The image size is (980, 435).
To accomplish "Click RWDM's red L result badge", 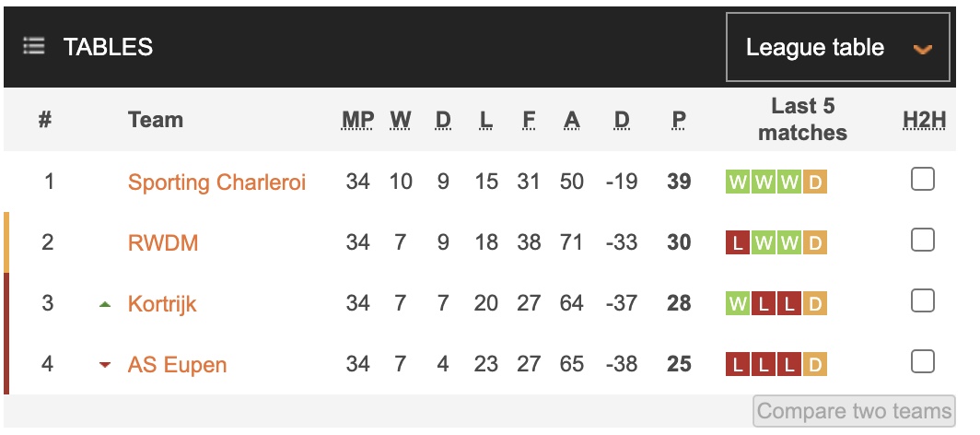I will (738, 243).
